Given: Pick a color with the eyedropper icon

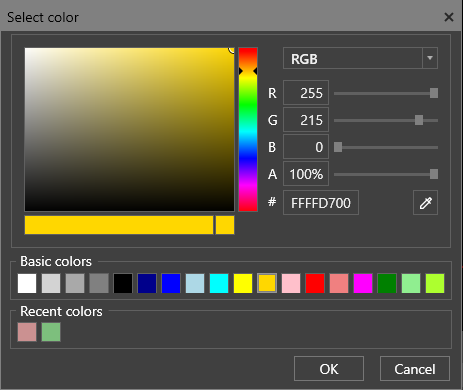Looking at the screenshot, I should (425, 203).
